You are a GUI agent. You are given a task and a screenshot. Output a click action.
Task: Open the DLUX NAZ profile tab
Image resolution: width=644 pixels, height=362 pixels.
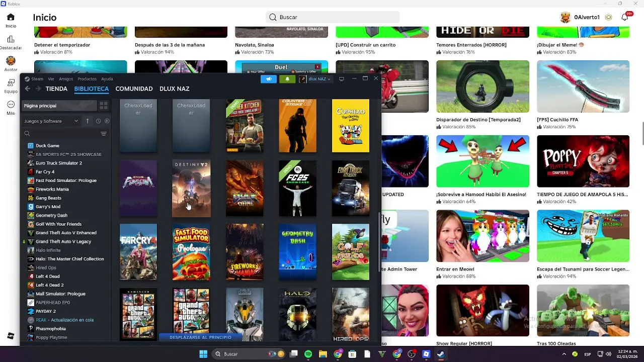coord(175,88)
